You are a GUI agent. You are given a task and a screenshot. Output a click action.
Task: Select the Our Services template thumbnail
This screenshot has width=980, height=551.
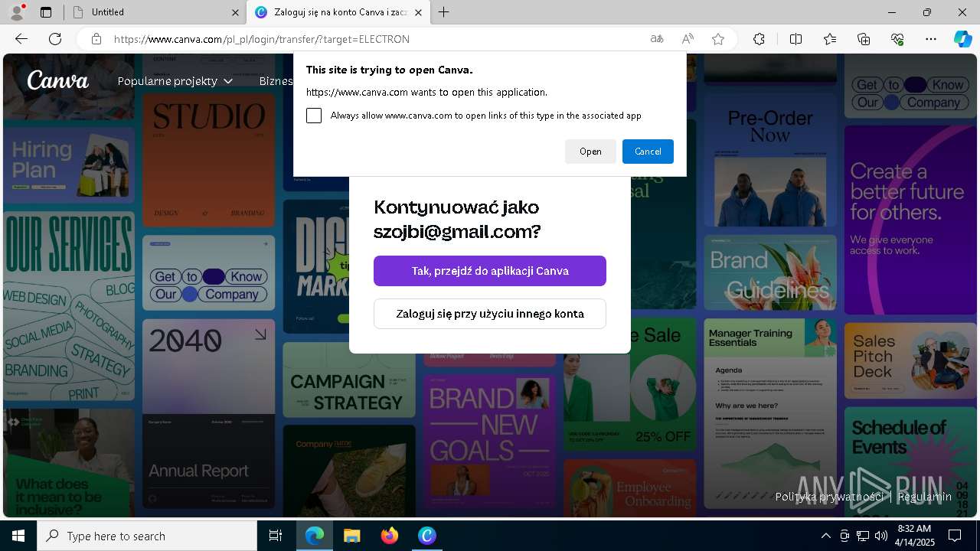pyautogui.click(x=69, y=306)
